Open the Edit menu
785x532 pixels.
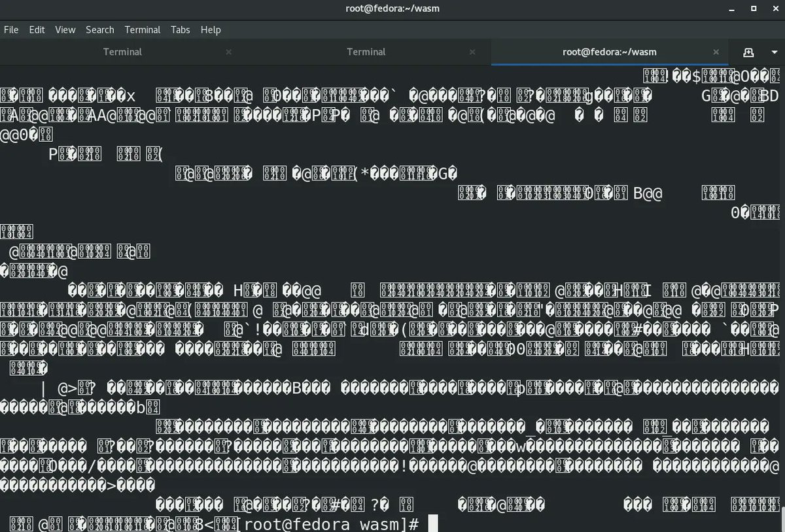click(37, 29)
